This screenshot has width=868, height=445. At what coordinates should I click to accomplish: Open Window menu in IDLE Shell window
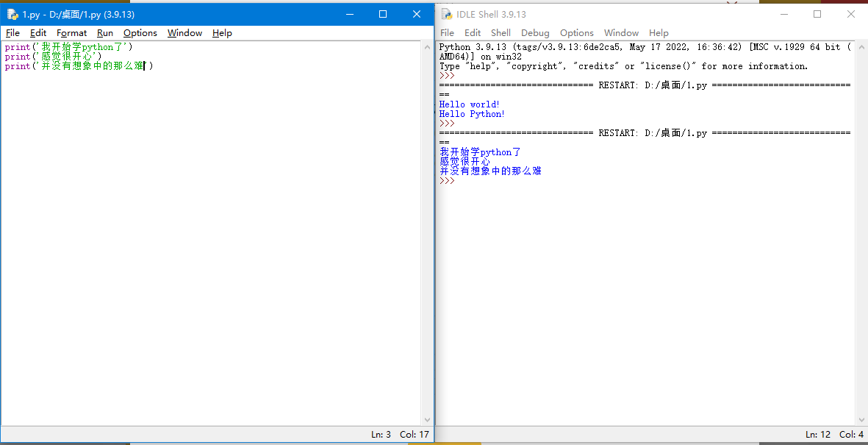click(621, 32)
